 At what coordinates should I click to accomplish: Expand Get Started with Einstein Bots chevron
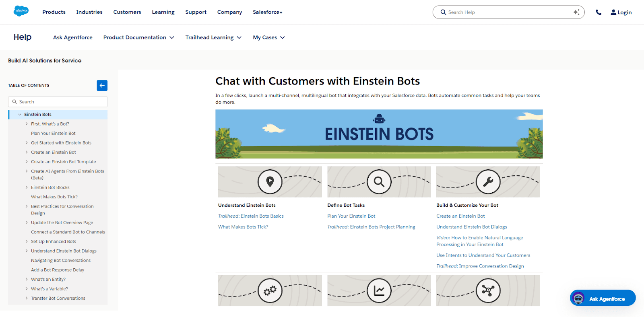point(27,143)
